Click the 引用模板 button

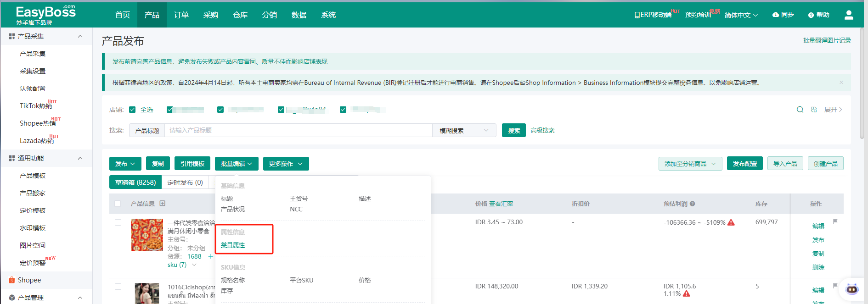[192, 164]
